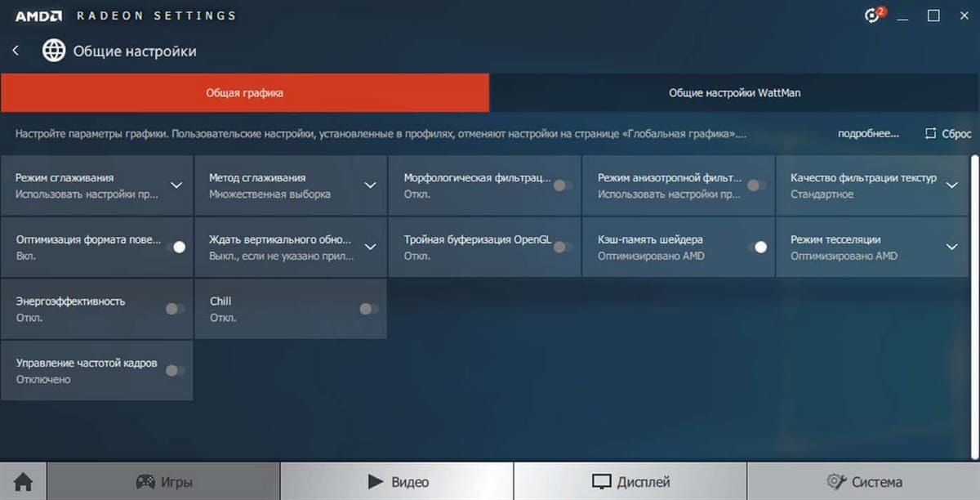This screenshot has width=980, height=500.
Task: Open Качество фильтрации текстур dropdown
Action: 951,185
